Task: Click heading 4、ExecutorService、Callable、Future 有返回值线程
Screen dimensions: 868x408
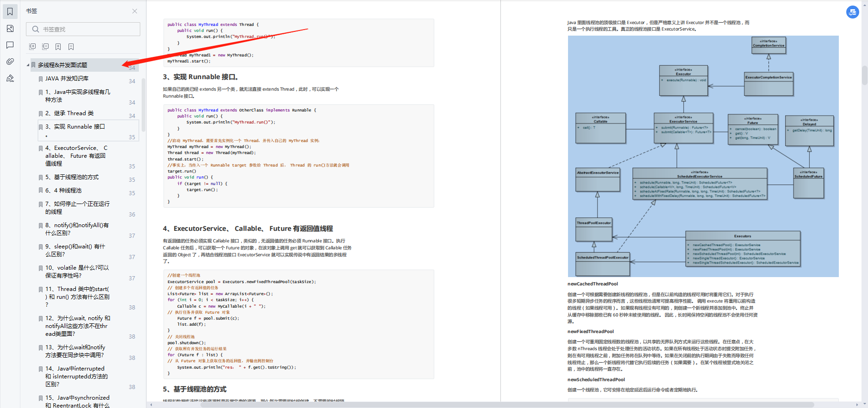Action: pos(248,229)
